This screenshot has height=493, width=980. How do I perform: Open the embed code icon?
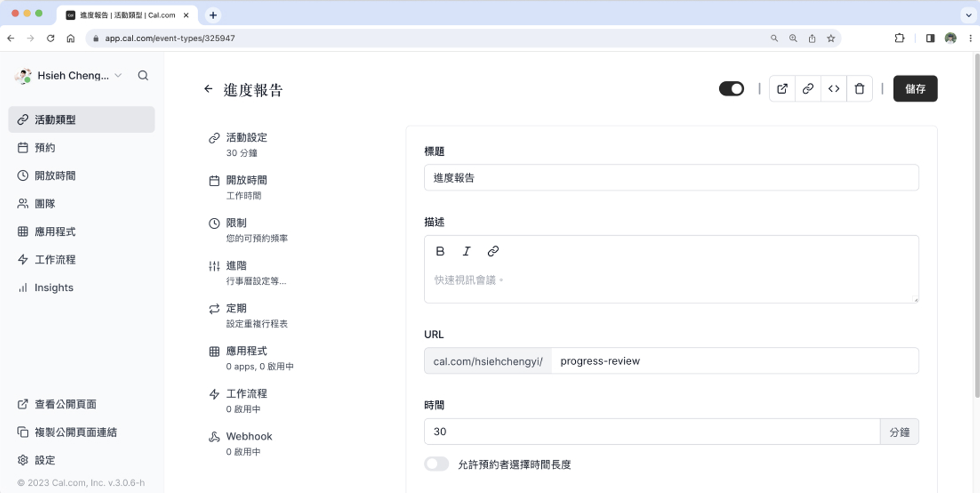tap(834, 89)
